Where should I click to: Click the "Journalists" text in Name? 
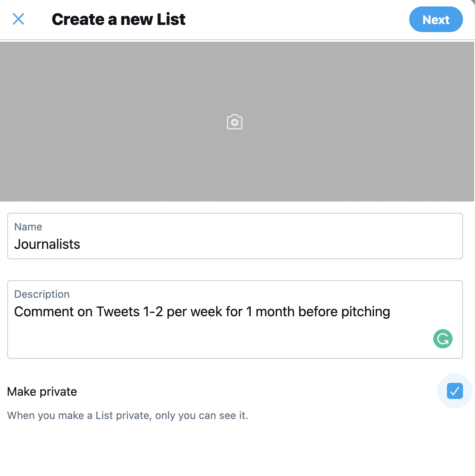[x=47, y=244]
